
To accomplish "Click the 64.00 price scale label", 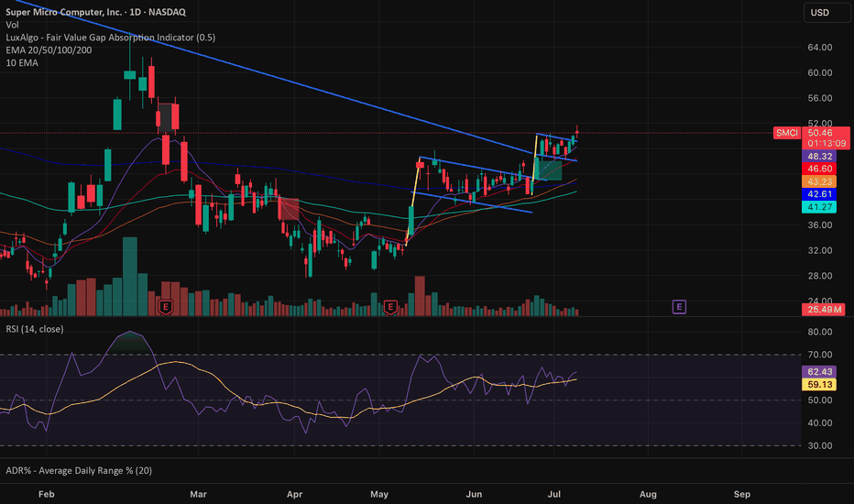I will click(x=820, y=48).
